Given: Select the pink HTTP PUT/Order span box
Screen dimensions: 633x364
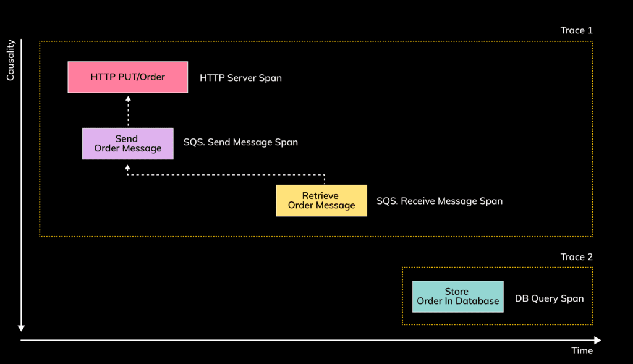Looking at the screenshot, I should point(127,77).
